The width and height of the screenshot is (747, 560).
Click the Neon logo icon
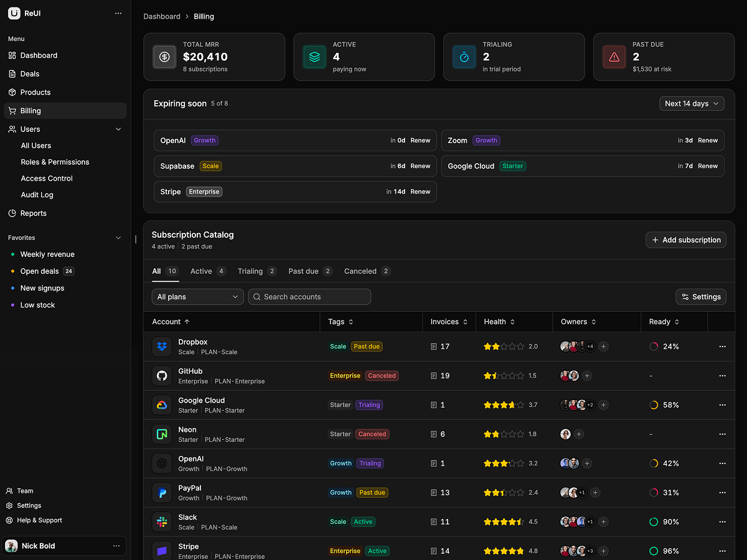click(162, 434)
